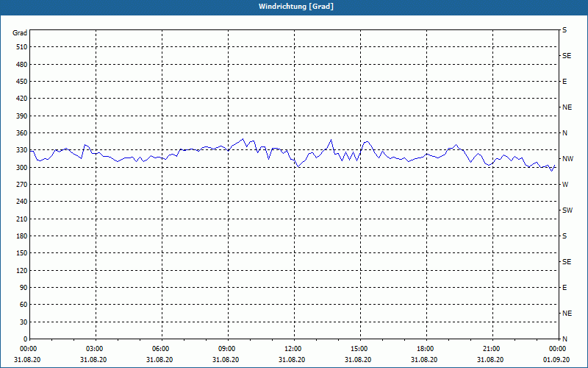Click the 31.08.20 date under 12:00

[x=292, y=360]
